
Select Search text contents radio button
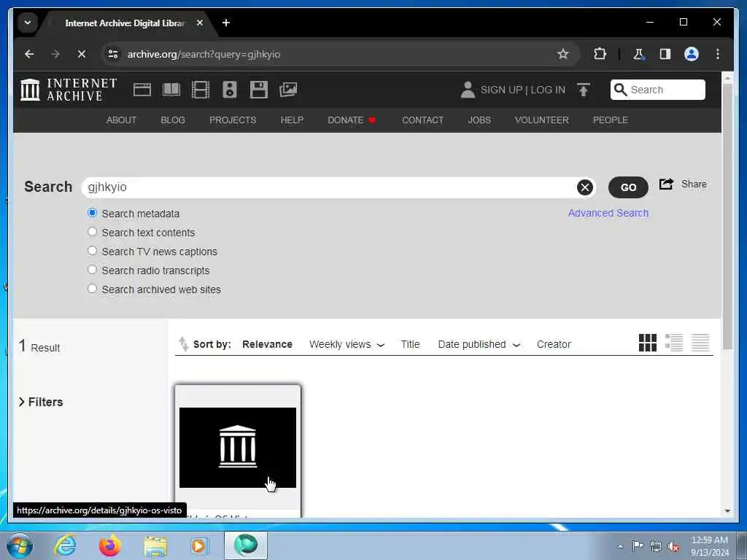pos(93,232)
